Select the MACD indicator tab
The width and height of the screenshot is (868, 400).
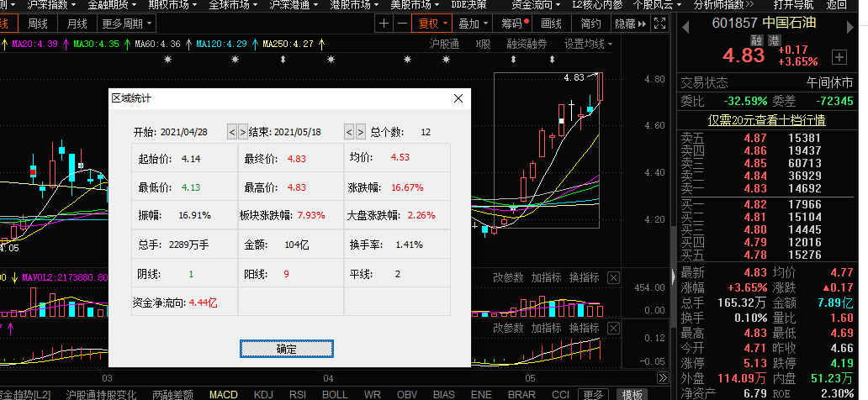coord(223,394)
